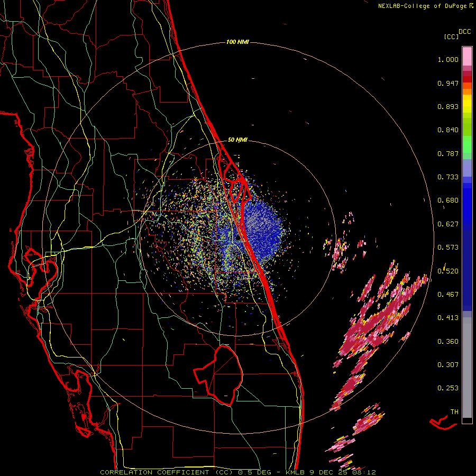Click the 0.893 scale value
476x476 pixels.
point(448,106)
